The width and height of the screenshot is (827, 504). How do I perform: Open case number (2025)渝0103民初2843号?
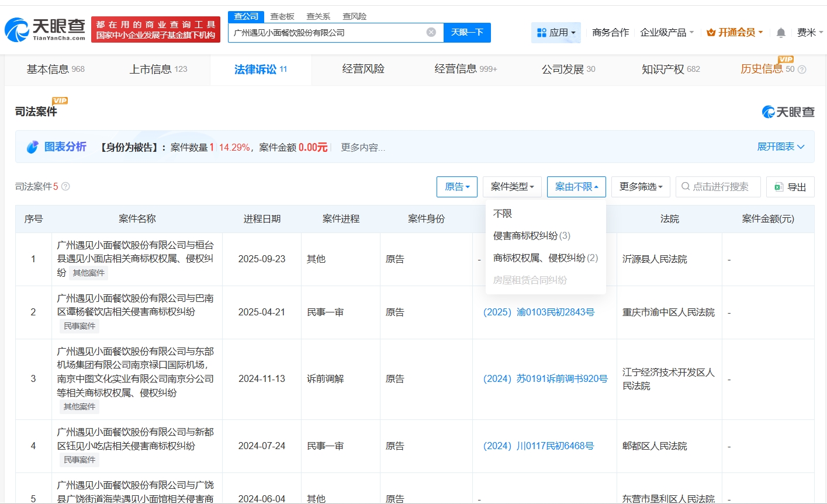pyautogui.click(x=539, y=312)
